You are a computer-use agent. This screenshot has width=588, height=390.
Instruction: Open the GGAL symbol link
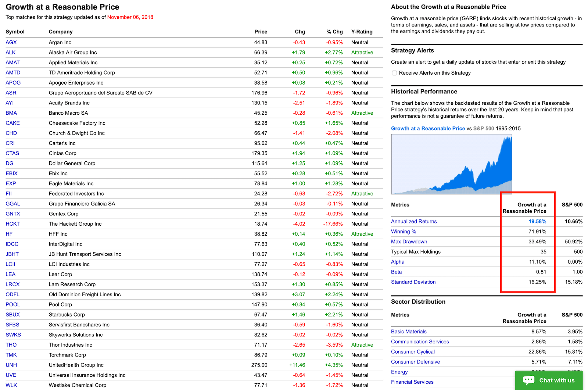(x=13, y=204)
